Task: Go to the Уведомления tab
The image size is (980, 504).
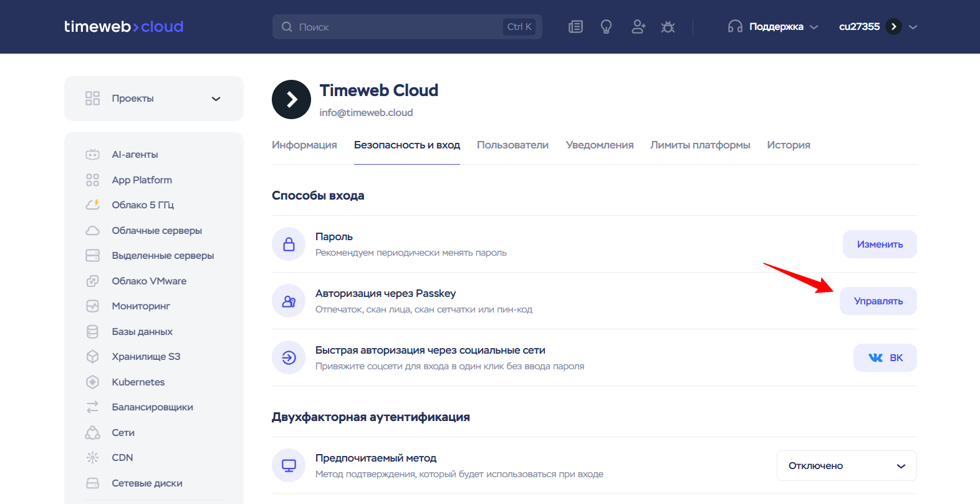Action: [600, 145]
